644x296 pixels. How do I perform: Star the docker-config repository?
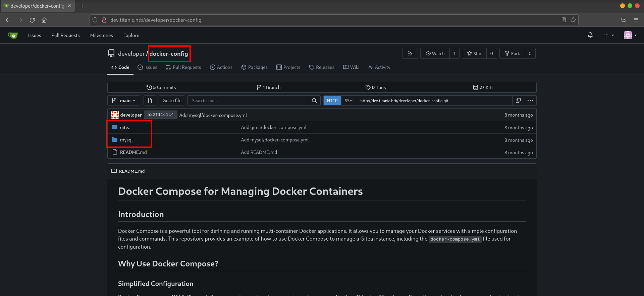coord(474,53)
